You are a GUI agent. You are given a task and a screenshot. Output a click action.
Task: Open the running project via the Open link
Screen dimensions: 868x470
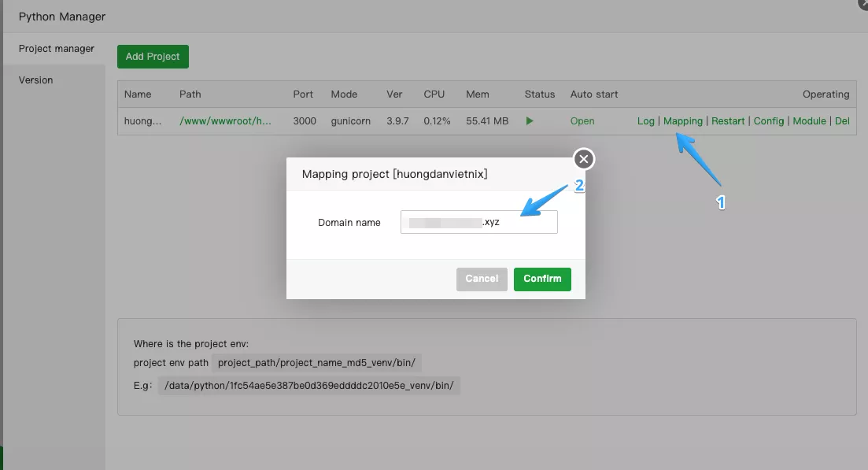click(x=582, y=120)
